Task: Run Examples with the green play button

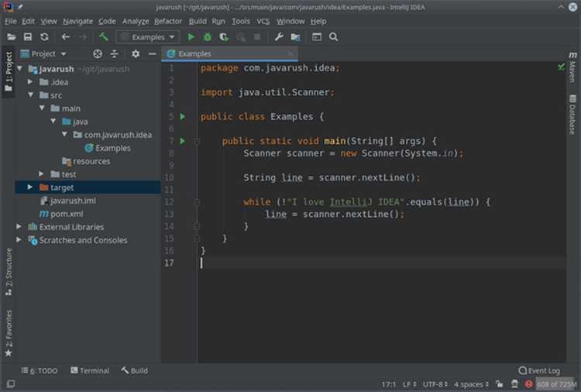Action: 191,37
